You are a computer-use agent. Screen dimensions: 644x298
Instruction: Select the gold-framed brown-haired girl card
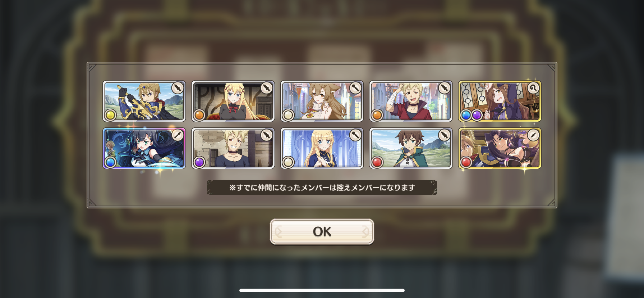click(500, 101)
